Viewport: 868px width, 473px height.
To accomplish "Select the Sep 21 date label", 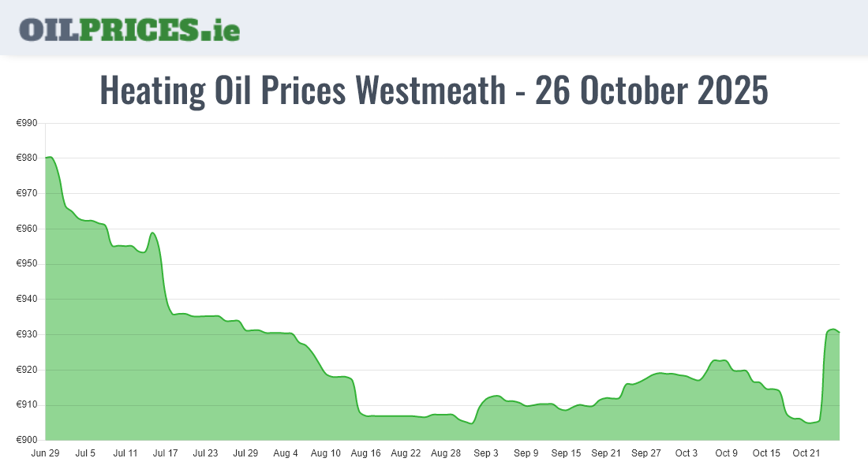I will [606, 453].
